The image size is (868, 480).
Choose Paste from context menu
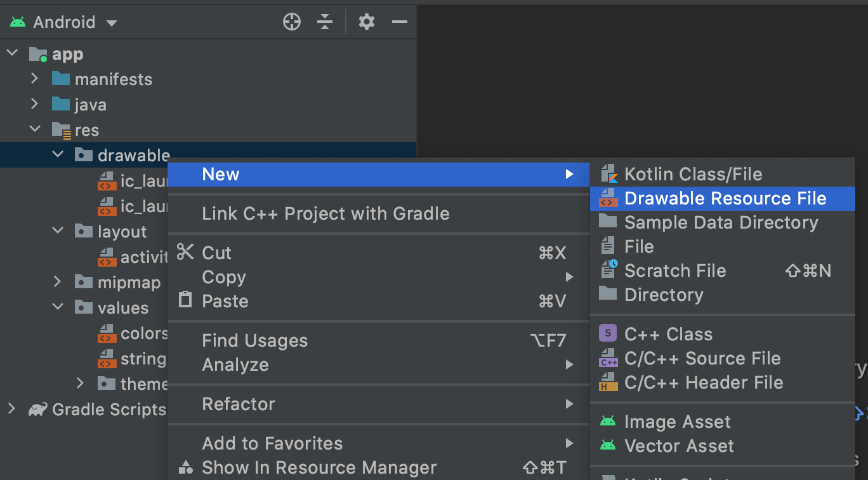[379, 301]
